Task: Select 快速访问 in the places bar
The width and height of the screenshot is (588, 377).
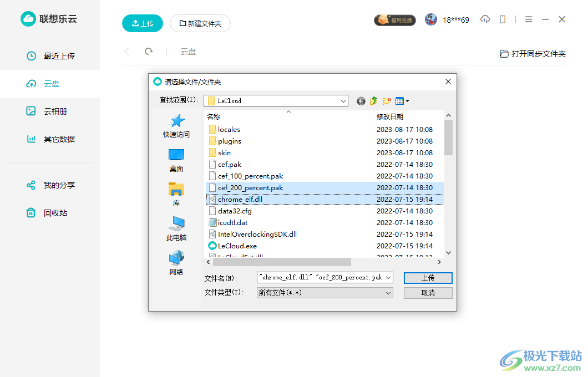Action: click(x=176, y=126)
